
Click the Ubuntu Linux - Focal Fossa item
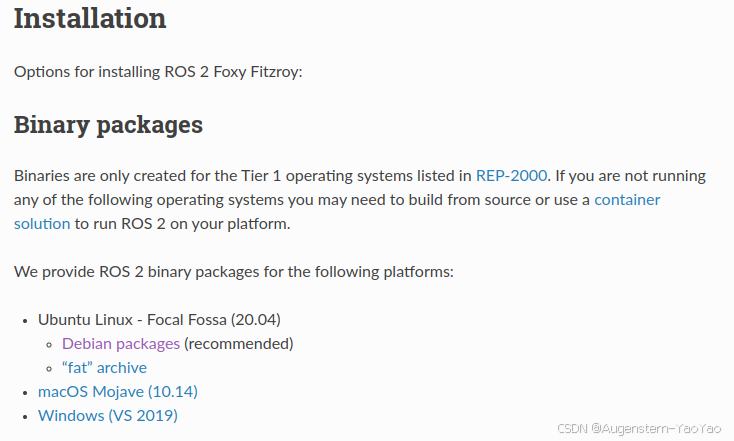tap(159, 319)
